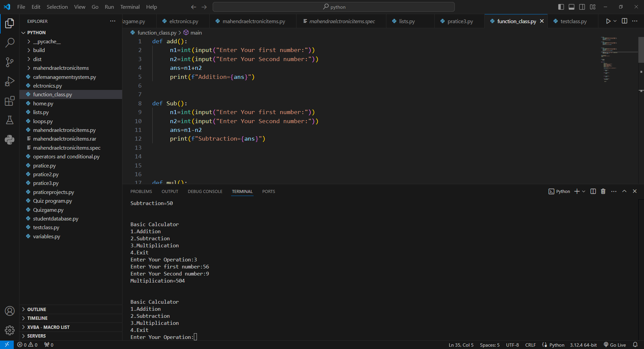This screenshot has width=644, height=349.
Task: Open the Terminal menu
Action: point(130,7)
